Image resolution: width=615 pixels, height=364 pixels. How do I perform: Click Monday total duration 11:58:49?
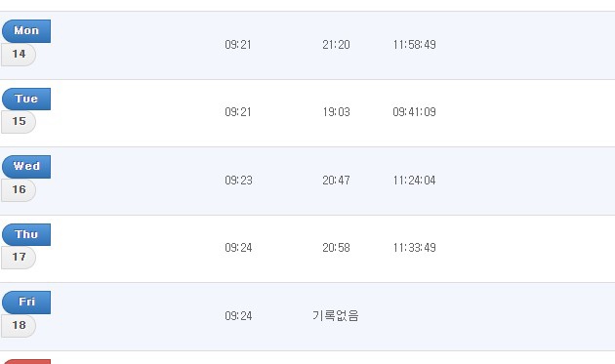pos(415,45)
